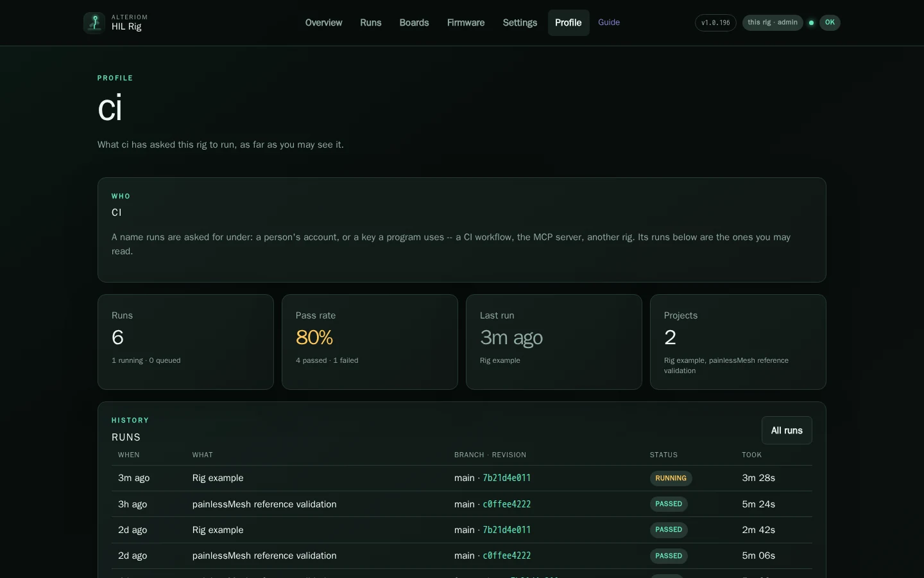Viewport: 924px width, 578px height.
Task: Open the Overview page in top navigation
Action: pyautogui.click(x=323, y=22)
